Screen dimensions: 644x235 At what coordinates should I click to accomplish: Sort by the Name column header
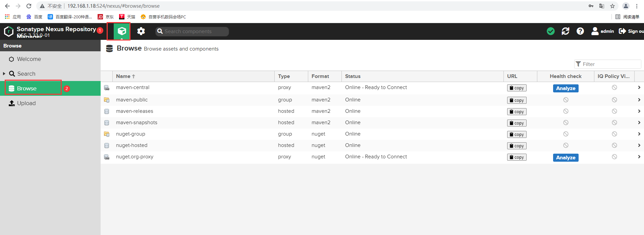pos(193,76)
